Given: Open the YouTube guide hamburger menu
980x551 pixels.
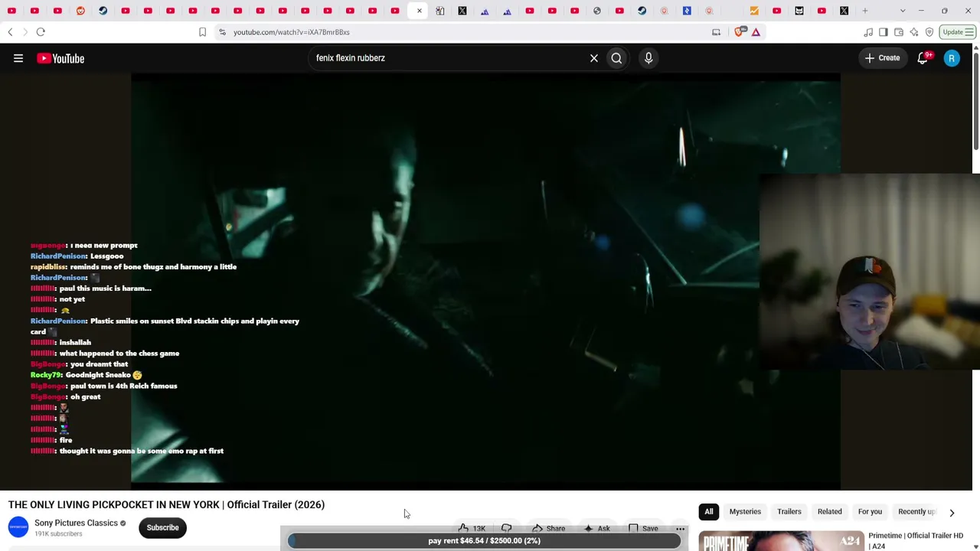Looking at the screenshot, I should pos(18,58).
